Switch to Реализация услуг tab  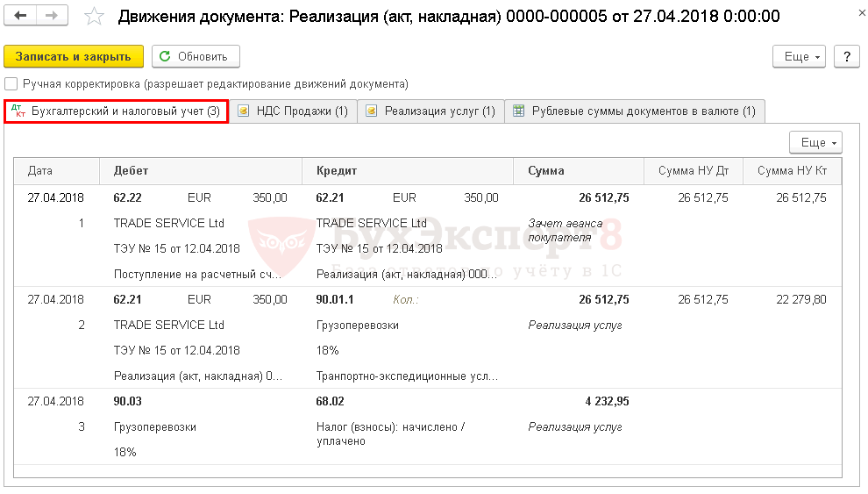(x=430, y=111)
